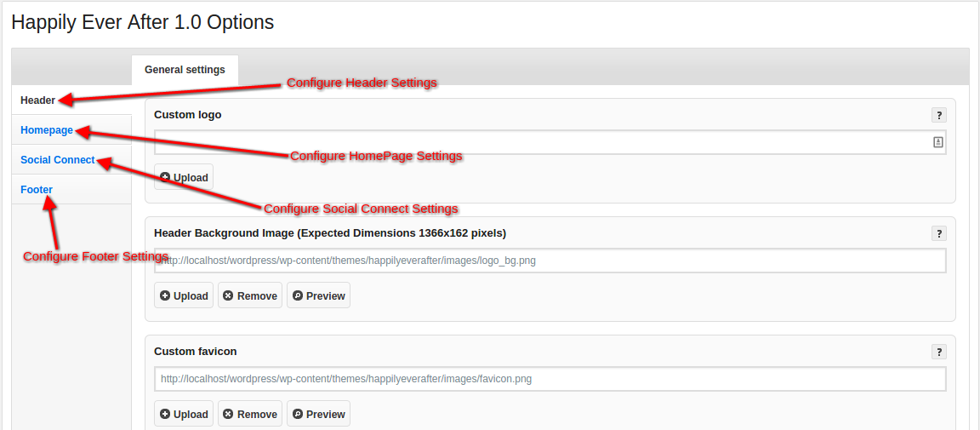Preview the Custom favicon
Viewport: 980px width, 430px height.
[318, 414]
